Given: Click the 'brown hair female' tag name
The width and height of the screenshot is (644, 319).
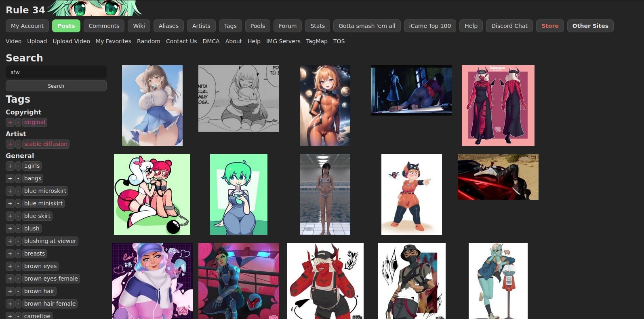Looking at the screenshot, I should (x=50, y=304).
